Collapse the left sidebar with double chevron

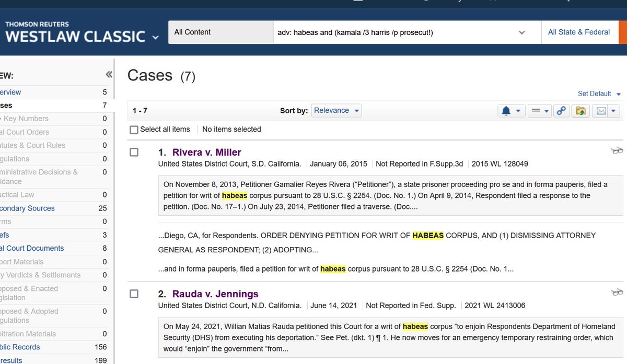tap(109, 75)
